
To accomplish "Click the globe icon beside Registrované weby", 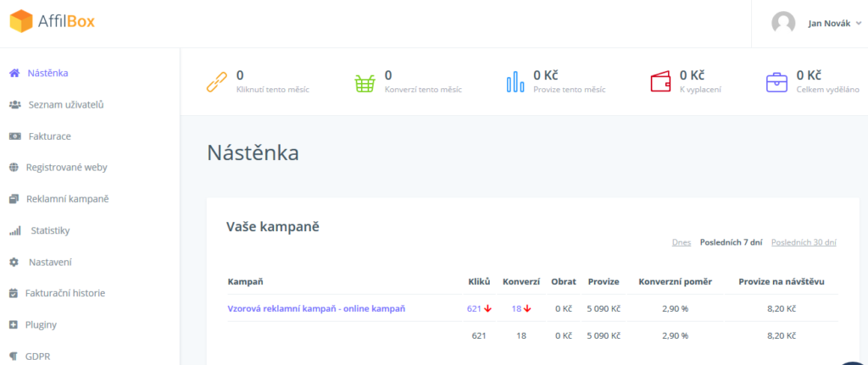I will pos(14,168).
